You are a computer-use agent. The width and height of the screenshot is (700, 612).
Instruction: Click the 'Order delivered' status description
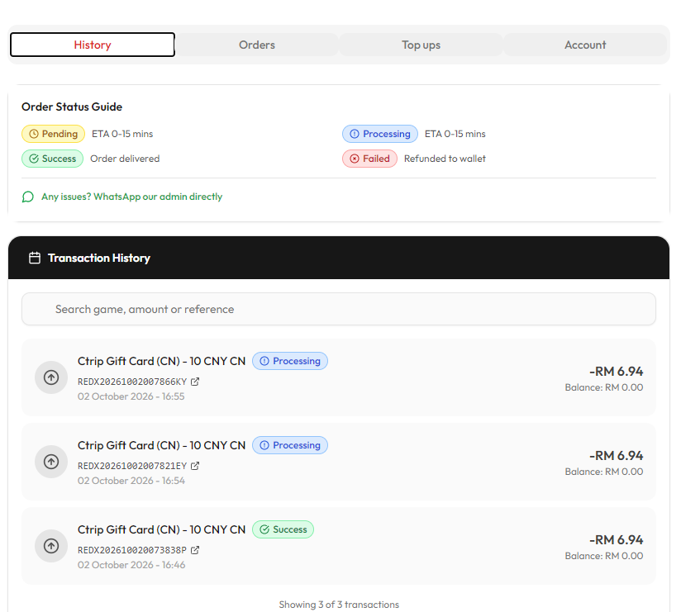coord(125,159)
